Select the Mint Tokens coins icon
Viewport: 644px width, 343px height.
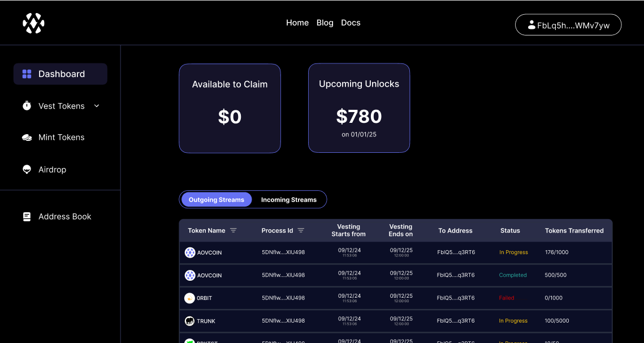[26, 137]
